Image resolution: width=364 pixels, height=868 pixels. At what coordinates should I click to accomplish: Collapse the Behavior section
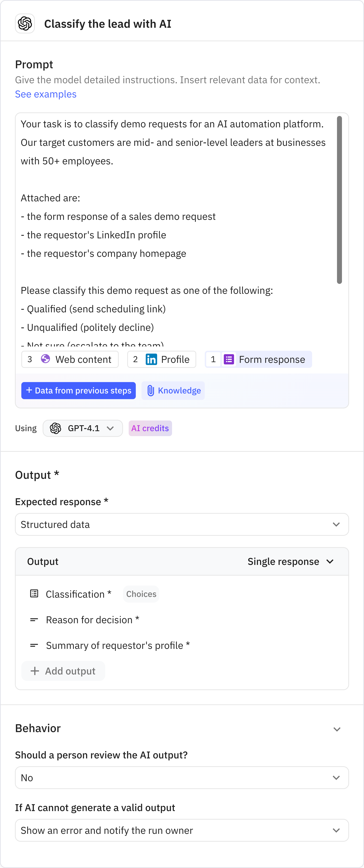pyautogui.click(x=337, y=729)
